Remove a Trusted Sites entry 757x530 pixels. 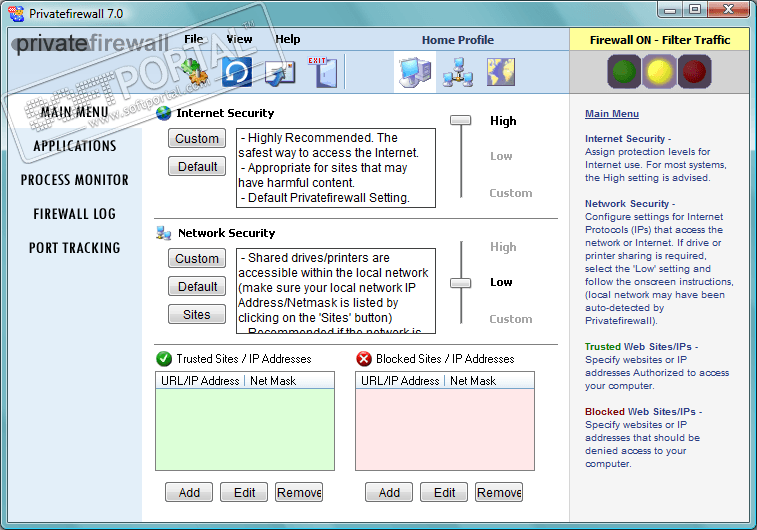tap(299, 492)
